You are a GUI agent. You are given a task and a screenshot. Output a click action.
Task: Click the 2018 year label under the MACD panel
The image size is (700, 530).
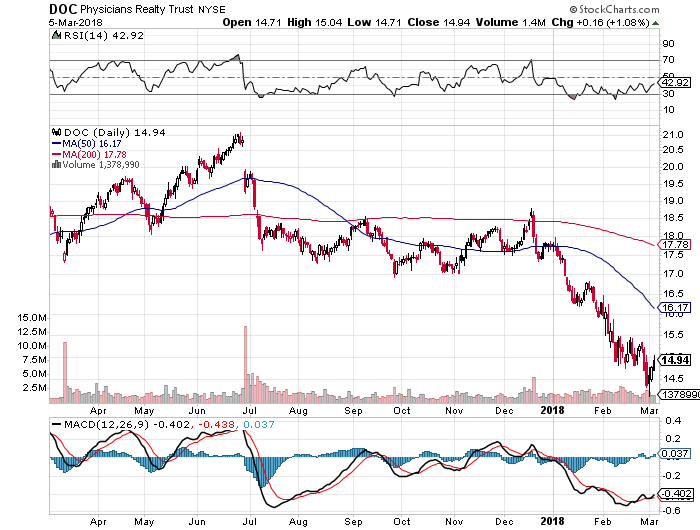pyautogui.click(x=552, y=521)
